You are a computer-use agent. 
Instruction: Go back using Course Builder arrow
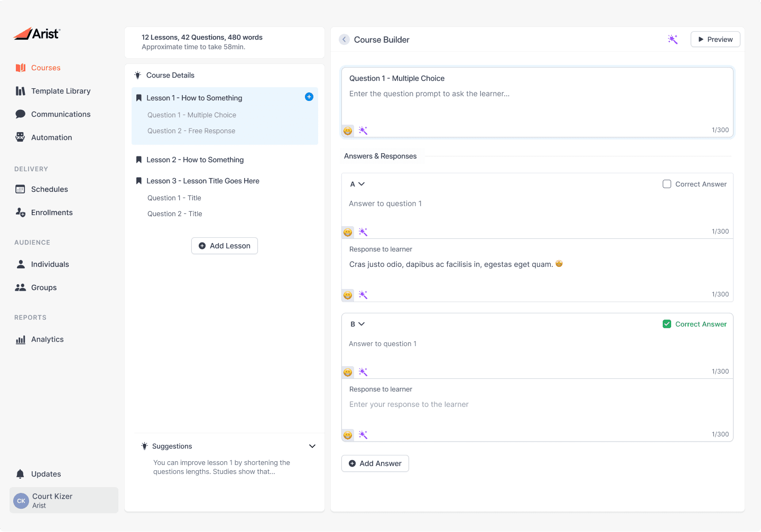(344, 40)
